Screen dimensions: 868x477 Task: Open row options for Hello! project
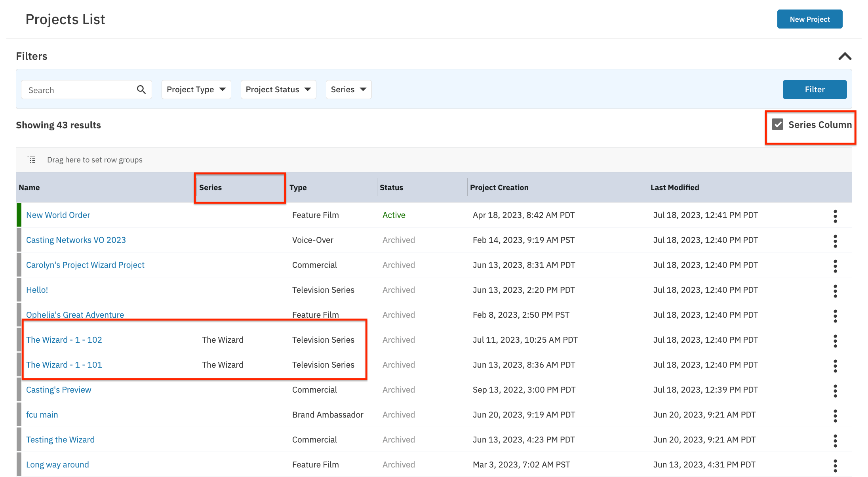coord(835,291)
